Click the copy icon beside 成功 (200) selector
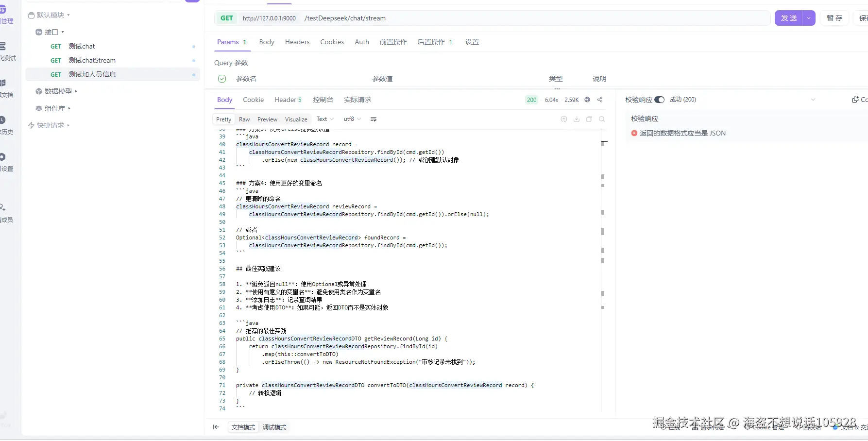Screen dimensions: 868x441 855,100
